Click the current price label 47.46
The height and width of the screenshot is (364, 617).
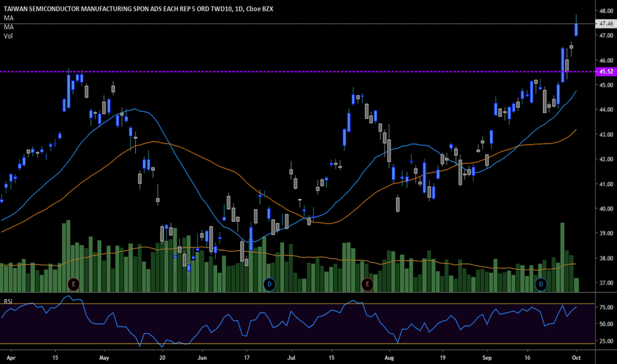[x=606, y=24]
